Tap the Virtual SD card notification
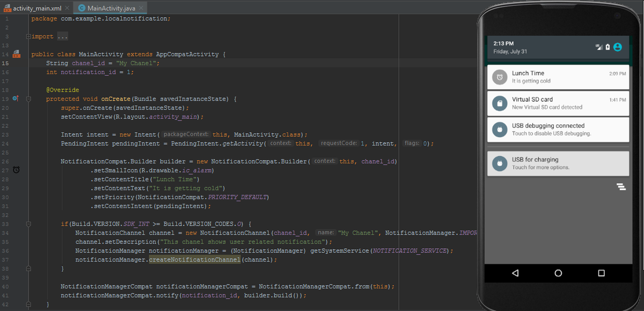Screen dimensions: 644x311 (x=558, y=103)
